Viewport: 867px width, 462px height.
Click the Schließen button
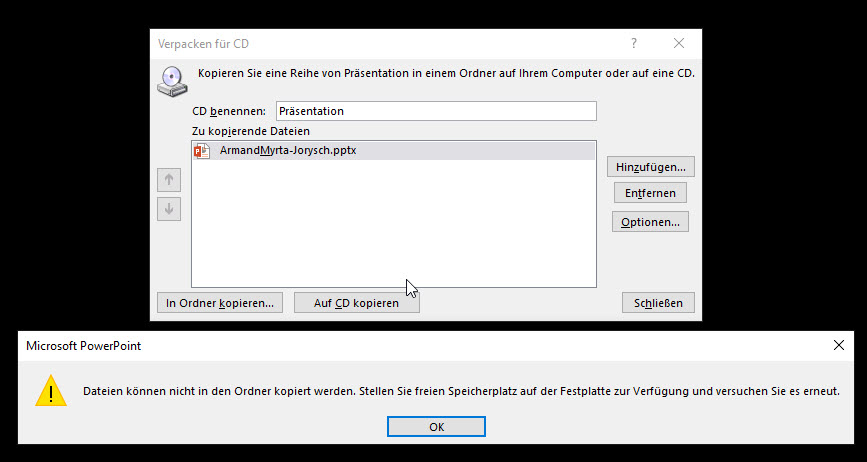click(x=658, y=303)
